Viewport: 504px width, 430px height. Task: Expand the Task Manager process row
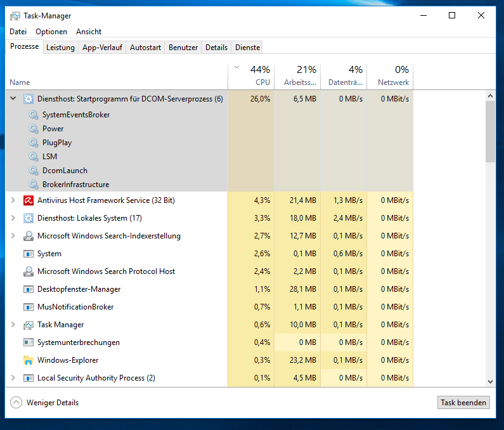coord(13,324)
